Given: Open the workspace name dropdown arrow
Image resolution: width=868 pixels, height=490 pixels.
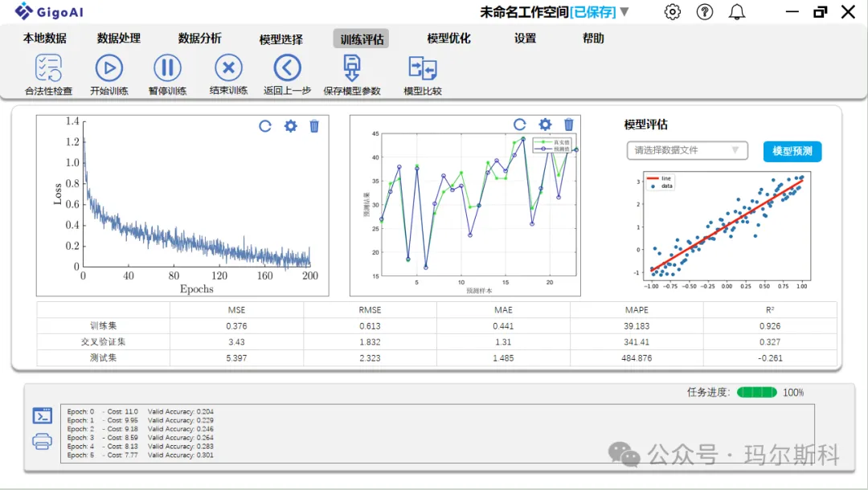Looking at the screenshot, I should 624,12.
